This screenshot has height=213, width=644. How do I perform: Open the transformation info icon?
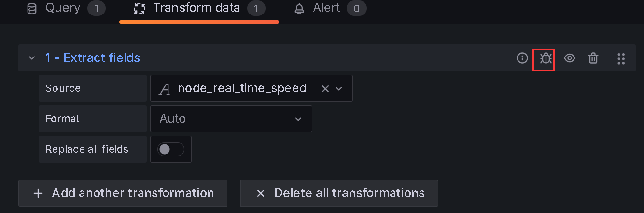(x=522, y=58)
